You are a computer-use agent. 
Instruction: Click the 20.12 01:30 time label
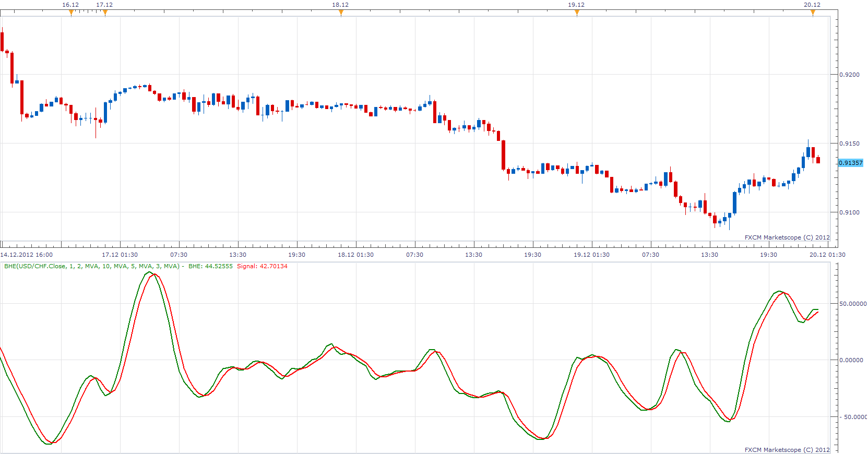[x=827, y=255]
